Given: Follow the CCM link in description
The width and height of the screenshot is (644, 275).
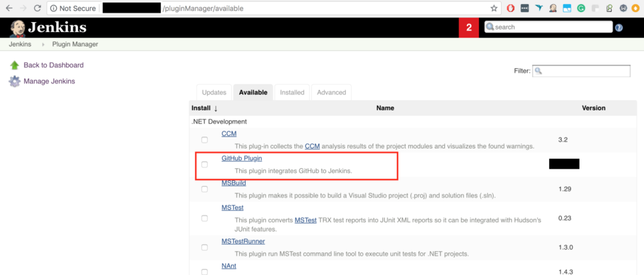Looking at the screenshot, I should [312, 146].
